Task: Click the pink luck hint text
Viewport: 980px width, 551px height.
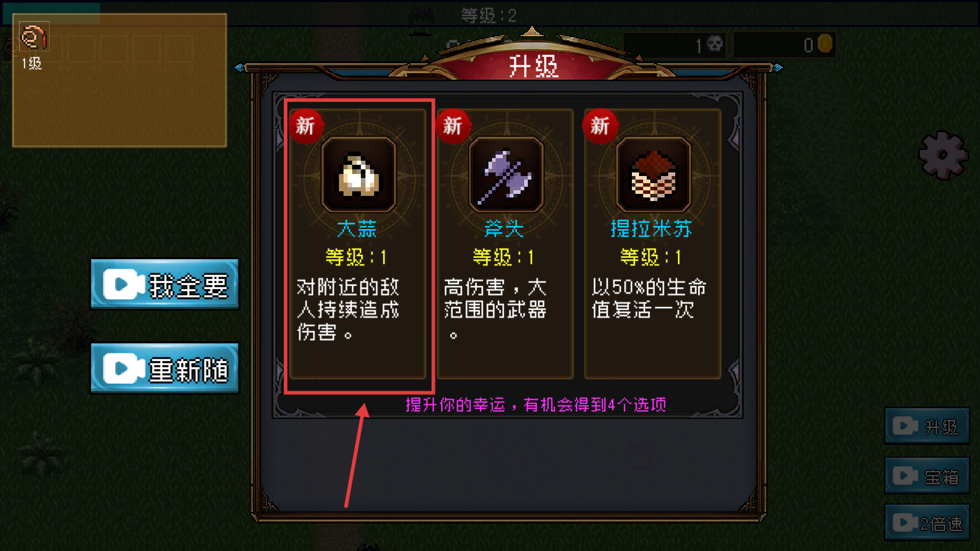Action: pyautogui.click(x=536, y=405)
